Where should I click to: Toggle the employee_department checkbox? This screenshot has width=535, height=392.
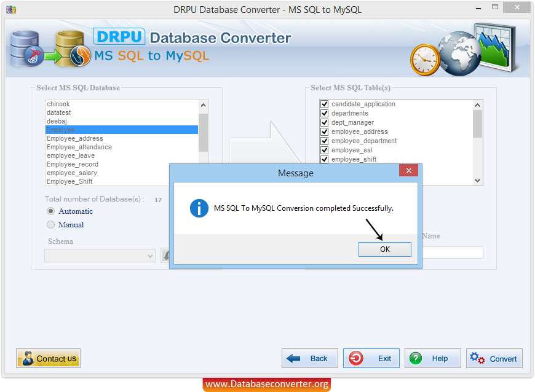pyautogui.click(x=324, y=141)
